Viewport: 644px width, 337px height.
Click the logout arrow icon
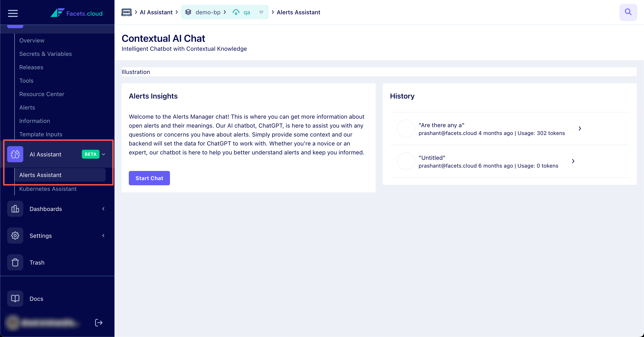click(99, 322)
